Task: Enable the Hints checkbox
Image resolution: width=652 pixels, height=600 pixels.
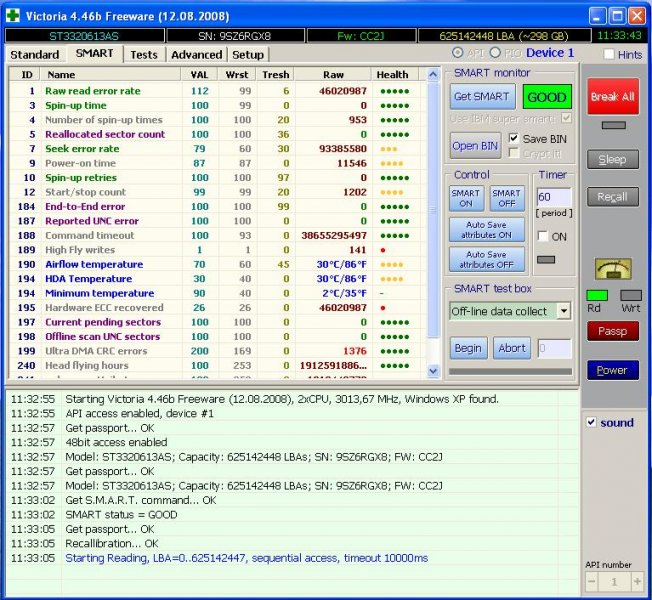Action: pyautogui.click(x=608, y=54)
